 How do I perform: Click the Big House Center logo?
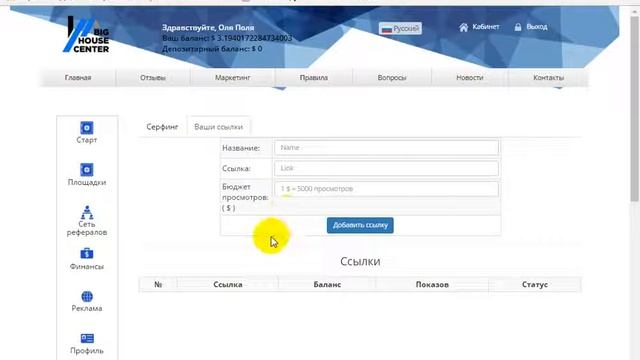87,35
